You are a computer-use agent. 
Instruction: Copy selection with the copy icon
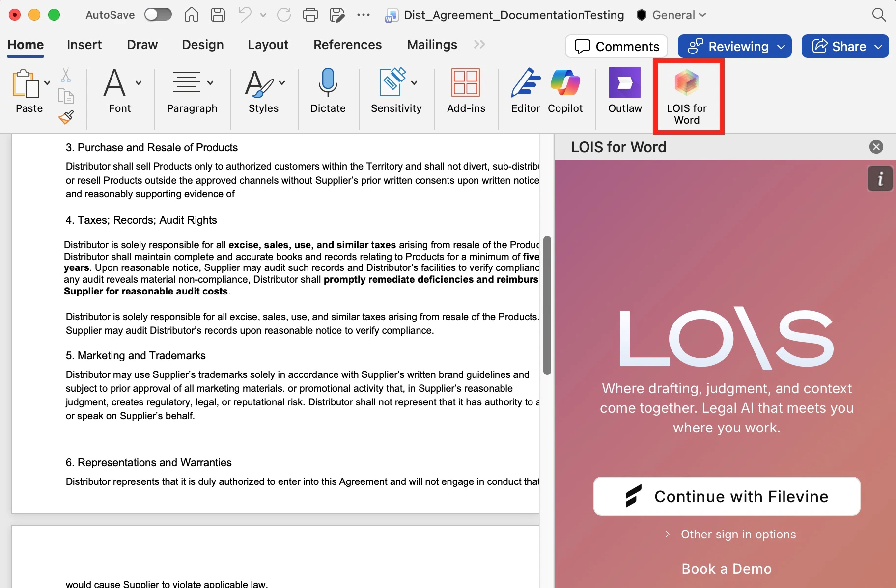[x=66, y=96]
